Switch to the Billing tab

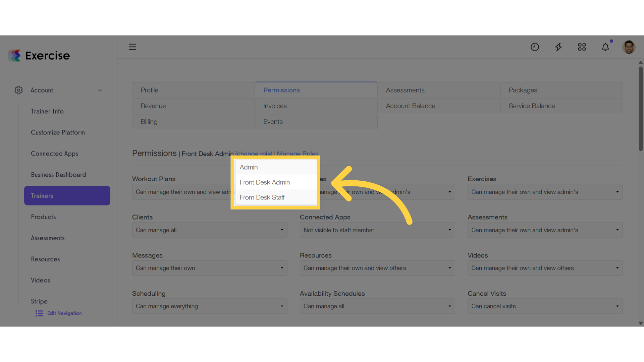[x=193, y=122]
